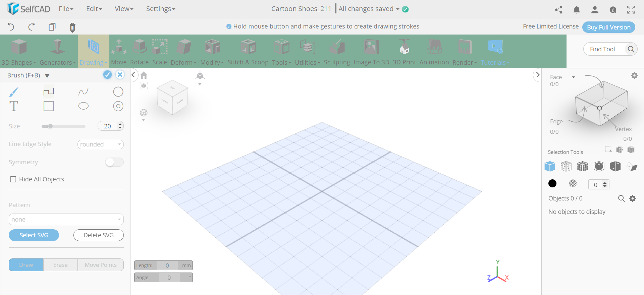The width and height of the screenshot is (644, 295).
Task: Switch to Move Points mode
Action: 101,265
